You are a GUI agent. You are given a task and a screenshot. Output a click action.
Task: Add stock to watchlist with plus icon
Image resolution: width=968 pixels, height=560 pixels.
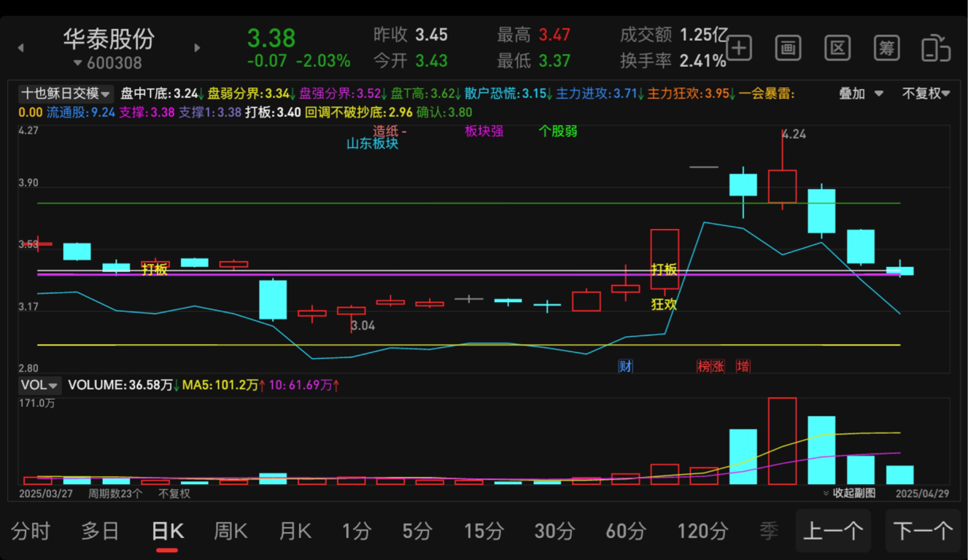coord(739,48)
